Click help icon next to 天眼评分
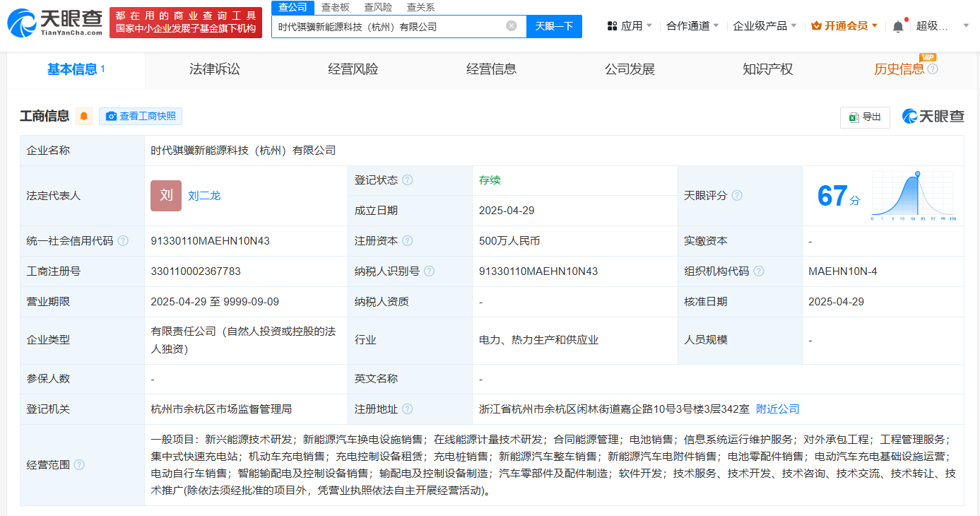980x516 pixels. point(737,196)
